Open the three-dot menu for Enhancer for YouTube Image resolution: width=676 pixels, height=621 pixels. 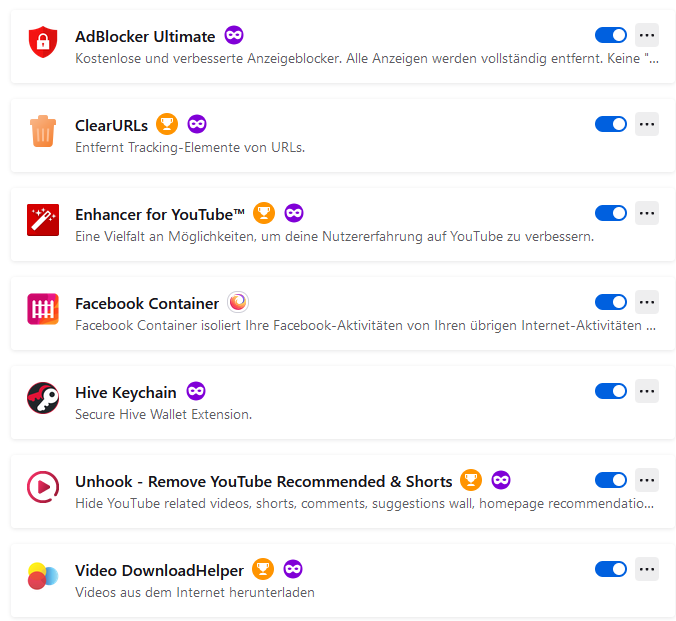pyautogui.click(x=647, y=213)
